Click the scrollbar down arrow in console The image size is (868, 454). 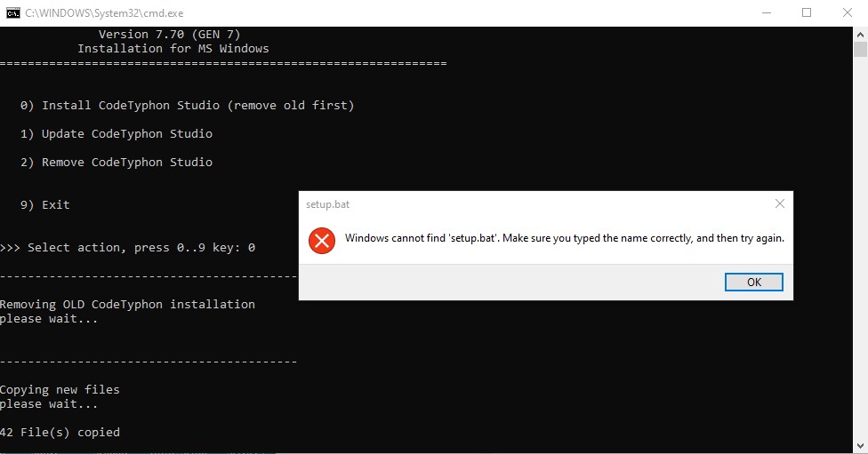pyautogui.click(x=860, y=446)
